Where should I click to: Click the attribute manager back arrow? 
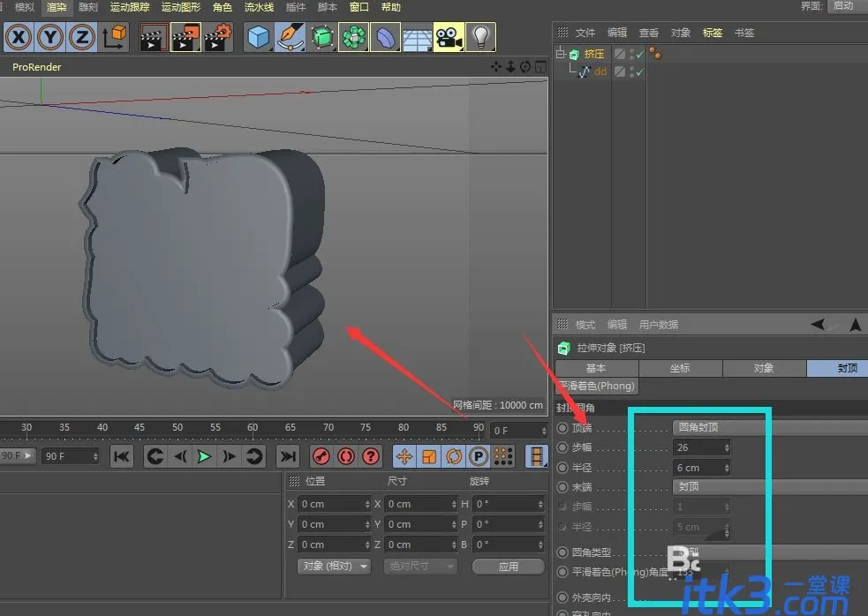coord(818,325)
